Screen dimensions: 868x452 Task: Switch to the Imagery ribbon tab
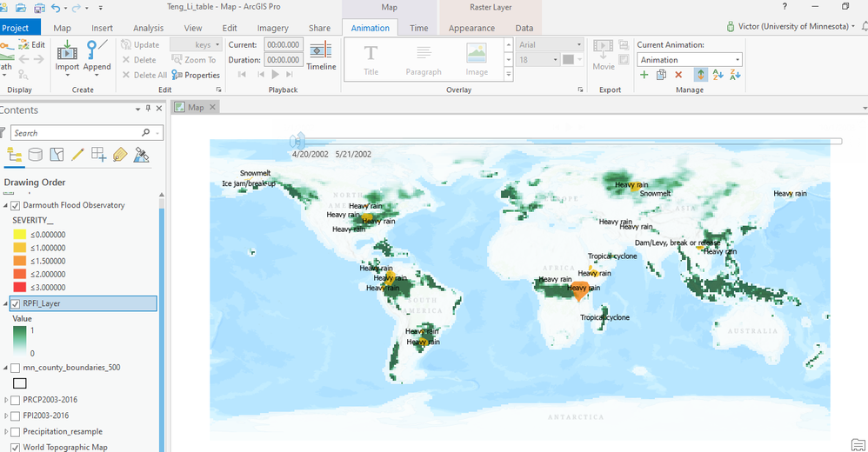(272, 28)
